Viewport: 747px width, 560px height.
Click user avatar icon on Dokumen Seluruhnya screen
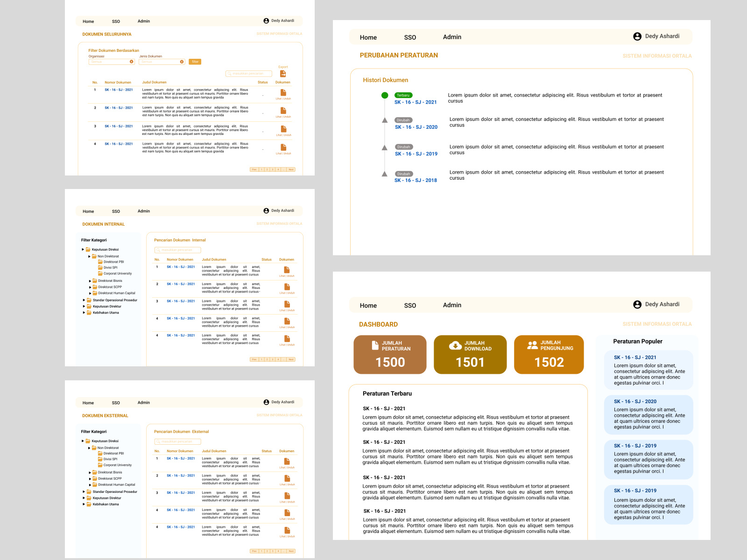pos(266,21)
